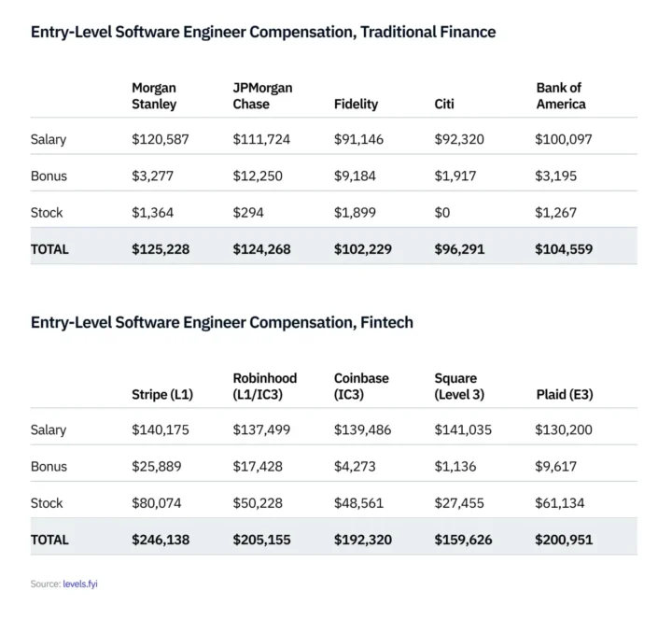672x619 pixels.
Task: Click the Morgan Stanley column header
Action: 154,96
